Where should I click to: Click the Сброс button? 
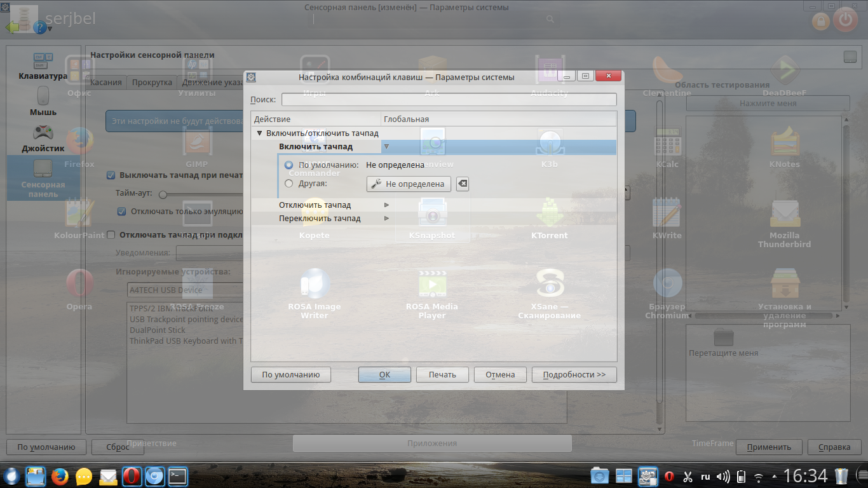click(x=118, y=447)
